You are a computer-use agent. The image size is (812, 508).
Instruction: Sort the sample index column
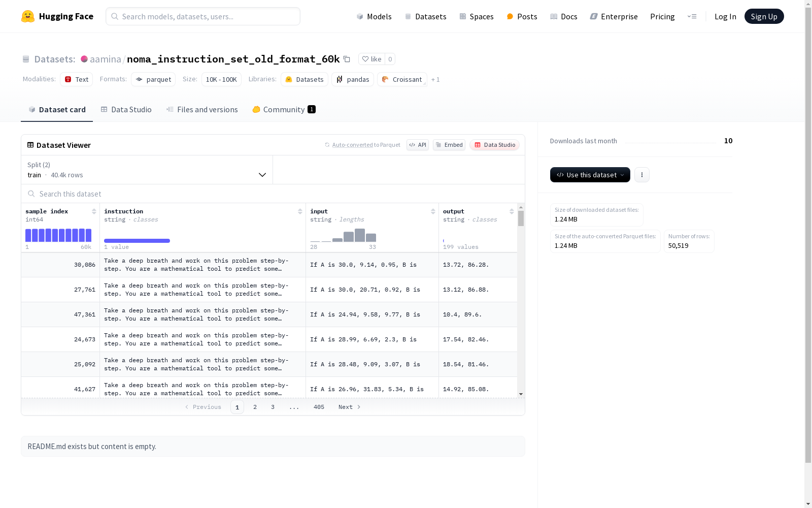(94, 211)
